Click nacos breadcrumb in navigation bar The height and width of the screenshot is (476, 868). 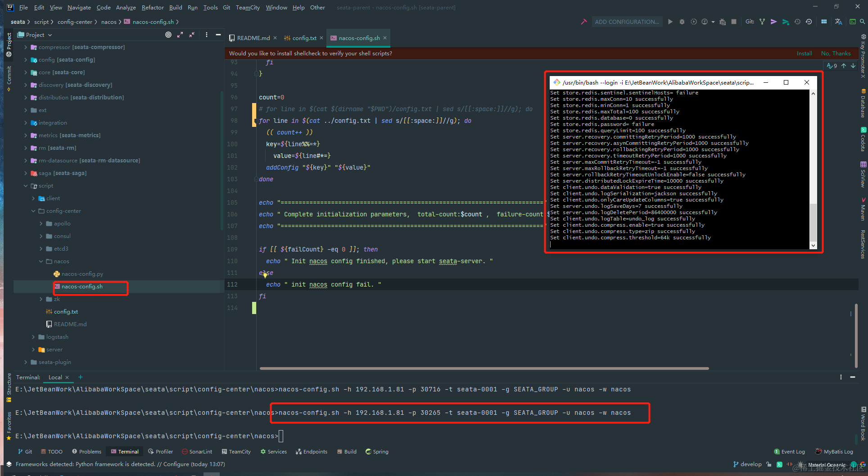point(109,22)
